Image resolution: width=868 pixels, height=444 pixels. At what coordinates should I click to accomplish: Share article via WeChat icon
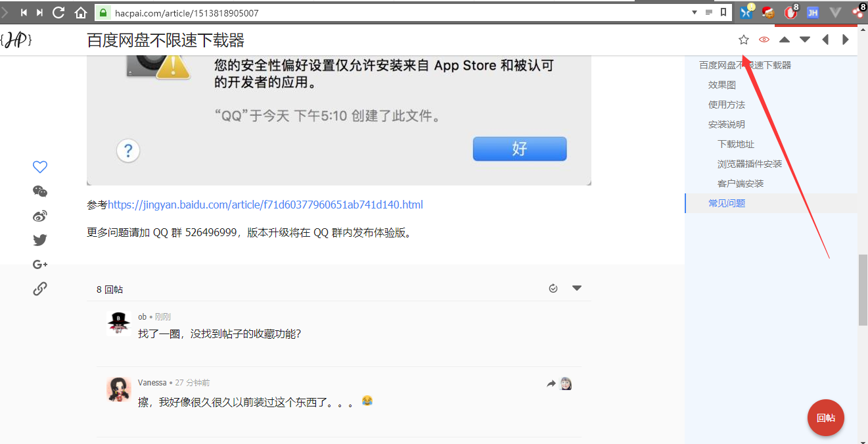click(x=40, y=191)
